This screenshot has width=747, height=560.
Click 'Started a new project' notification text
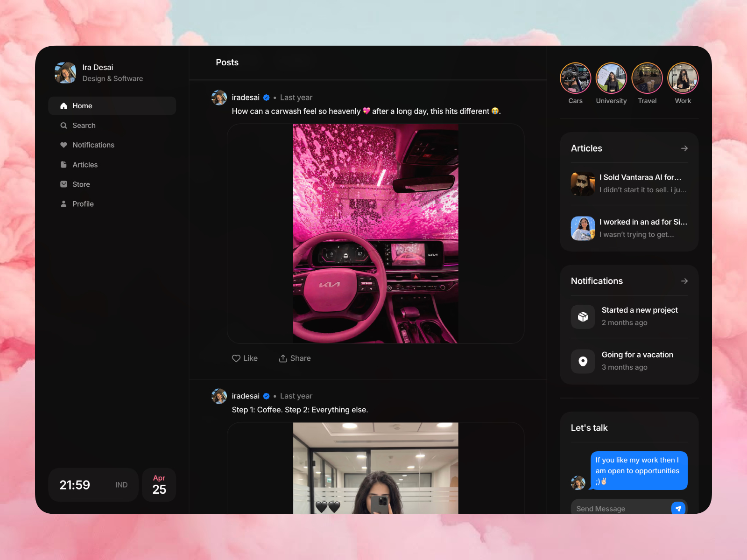(x=640, y=310)
